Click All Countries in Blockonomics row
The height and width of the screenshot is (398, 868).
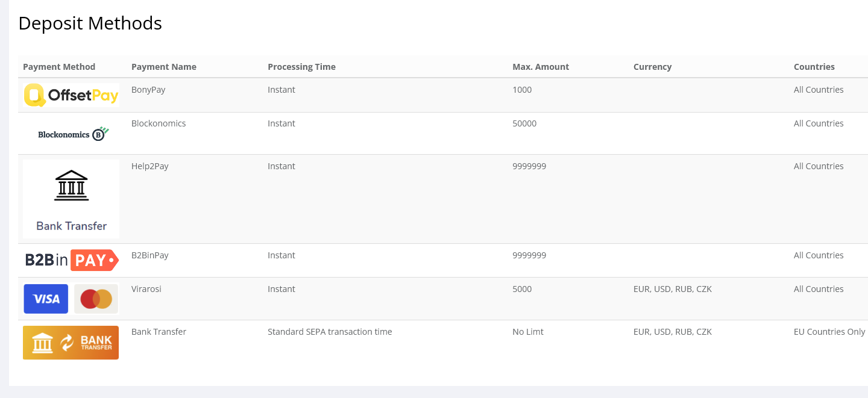pos(819,123)
